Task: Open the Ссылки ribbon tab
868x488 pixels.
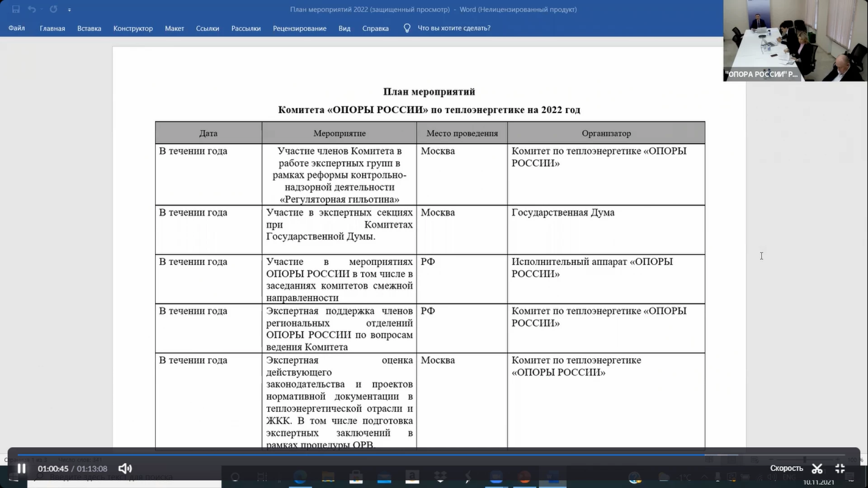Action: click(208, 28)
